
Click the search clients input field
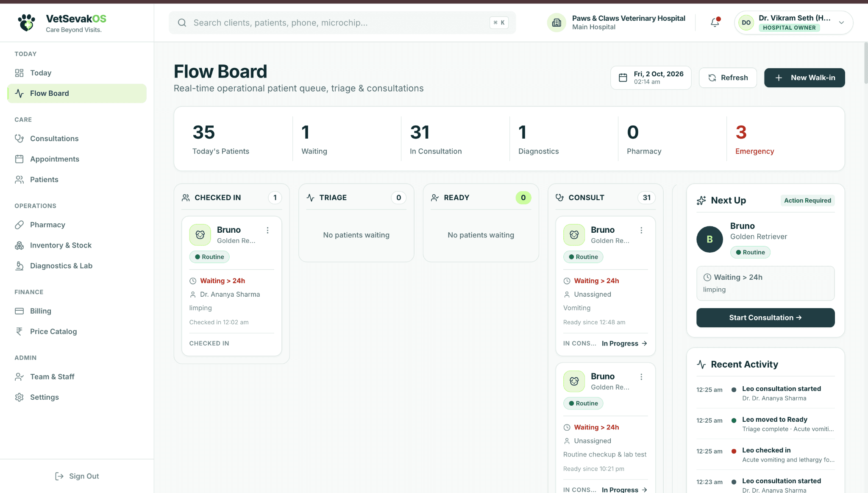click(x=342, y=22)
